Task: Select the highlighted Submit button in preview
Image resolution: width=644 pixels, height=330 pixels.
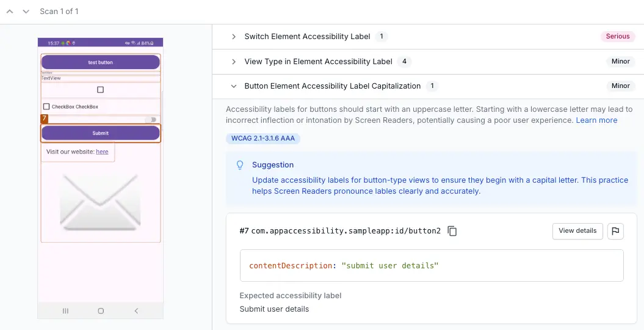Action: (x=101, y=133)
